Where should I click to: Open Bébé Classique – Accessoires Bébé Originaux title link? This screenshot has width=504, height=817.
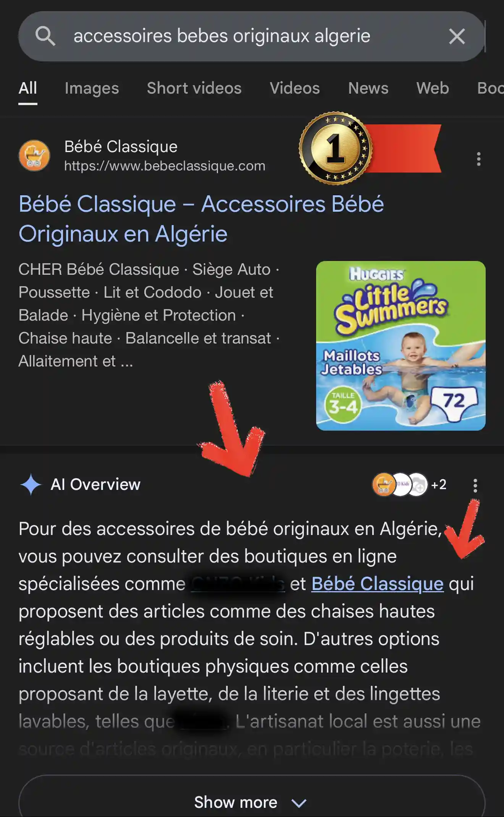201,219
